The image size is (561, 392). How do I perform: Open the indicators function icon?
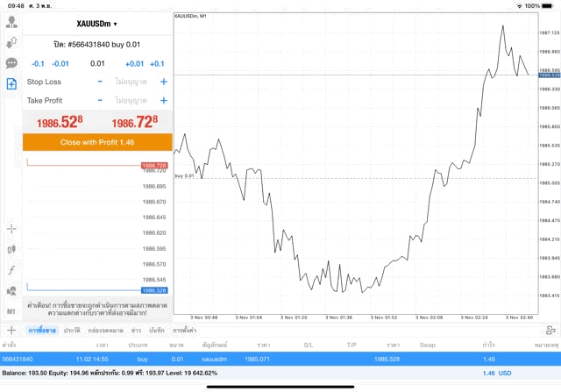click(x=11, y=270)
